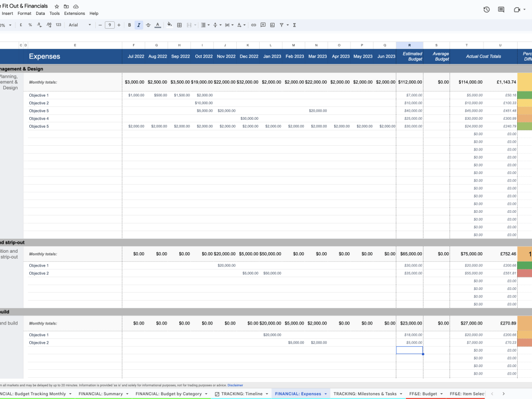Toggle the filter icon in the toolbar
This screenshot has height=399, width=532.
click(282, 25)
